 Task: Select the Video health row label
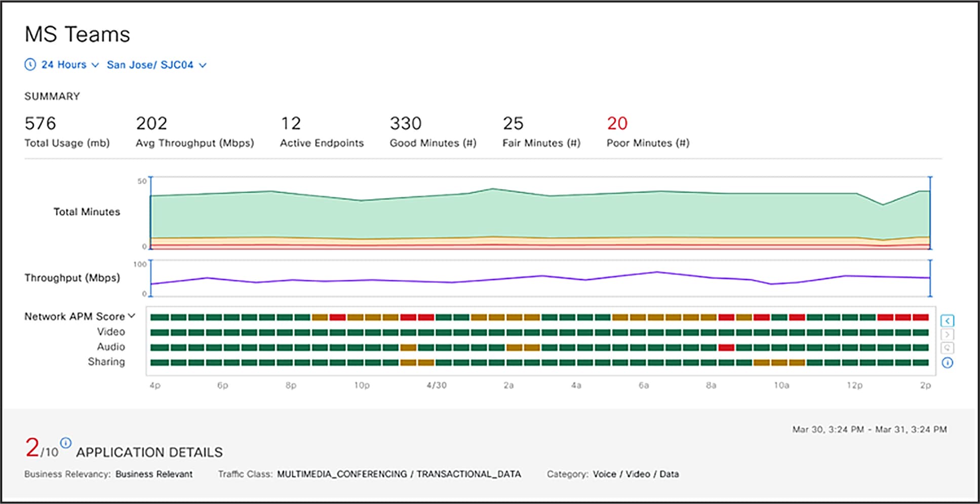111,332
